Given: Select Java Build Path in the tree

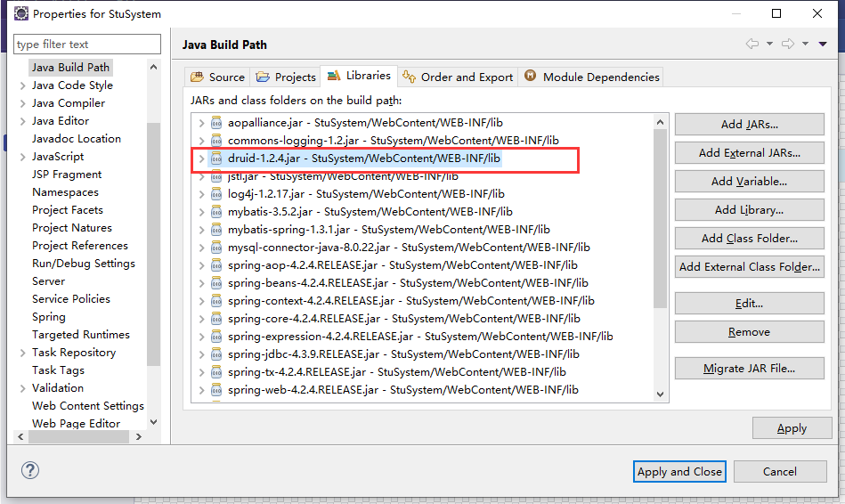Looking at the screenshot, I should point(70,68).
